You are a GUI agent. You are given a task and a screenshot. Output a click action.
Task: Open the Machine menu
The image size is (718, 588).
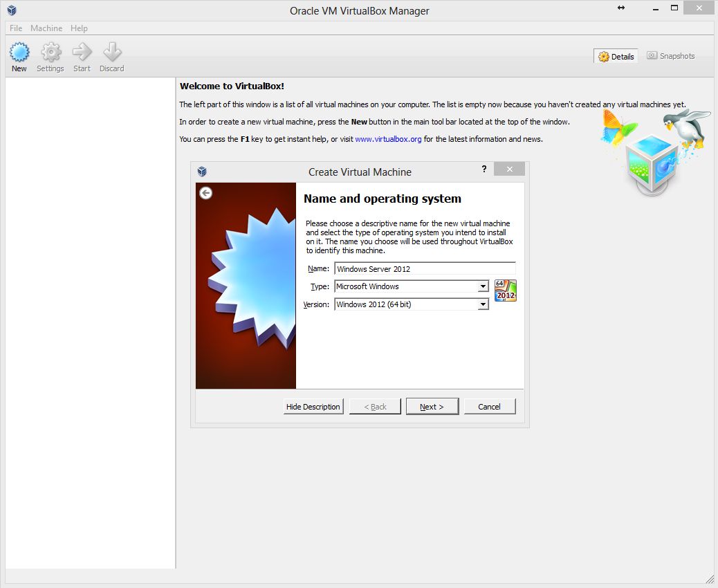[x=46, y=28]
